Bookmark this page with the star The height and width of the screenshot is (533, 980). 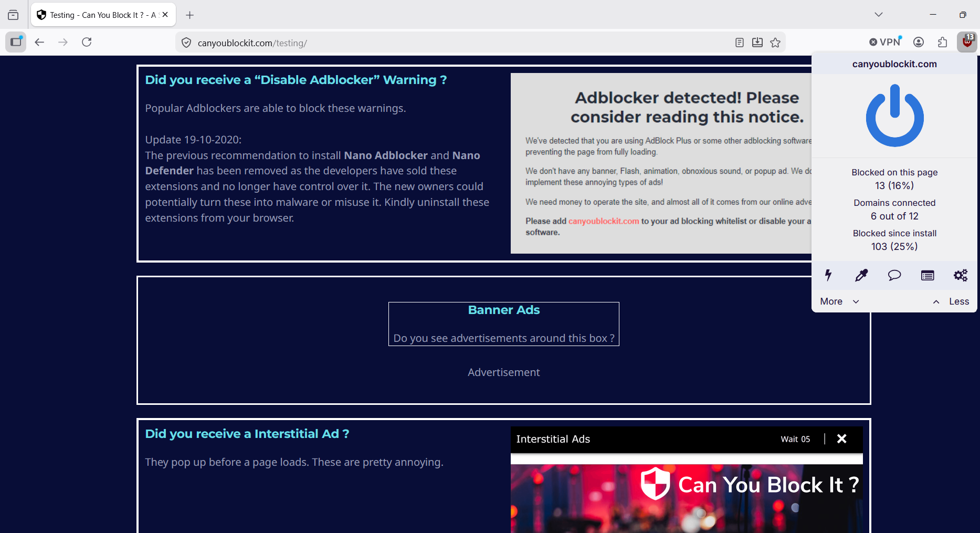pos(775,43)
